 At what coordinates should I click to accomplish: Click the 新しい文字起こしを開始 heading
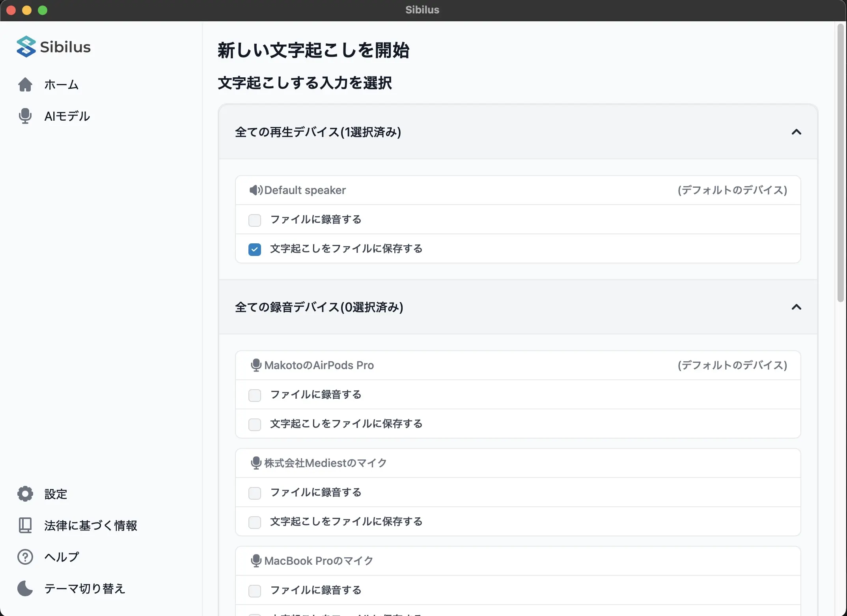[x=313, y=50]
